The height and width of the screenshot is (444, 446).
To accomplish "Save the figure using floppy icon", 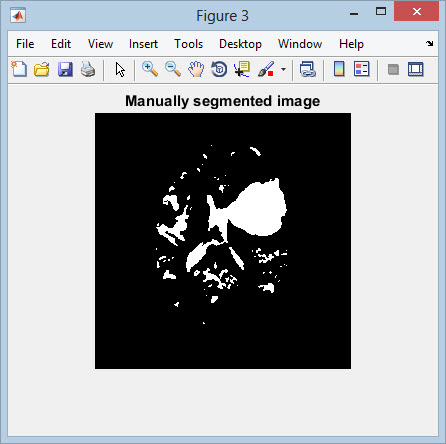I will pos(65,70).
